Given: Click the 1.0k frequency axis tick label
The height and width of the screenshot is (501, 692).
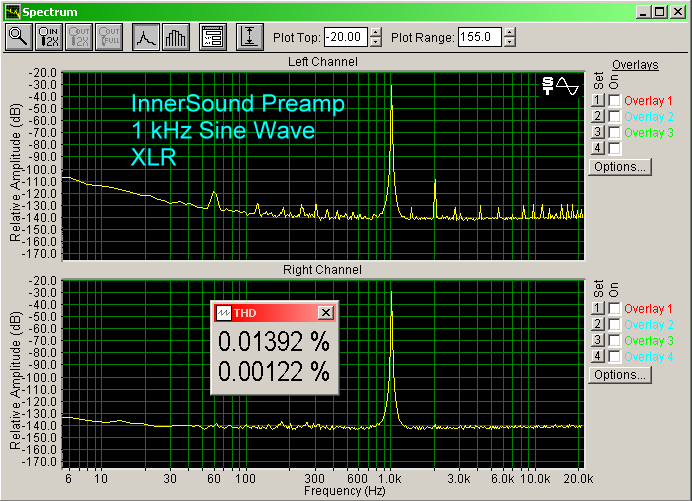Looking at the screenshot, I should coord(389,479).
